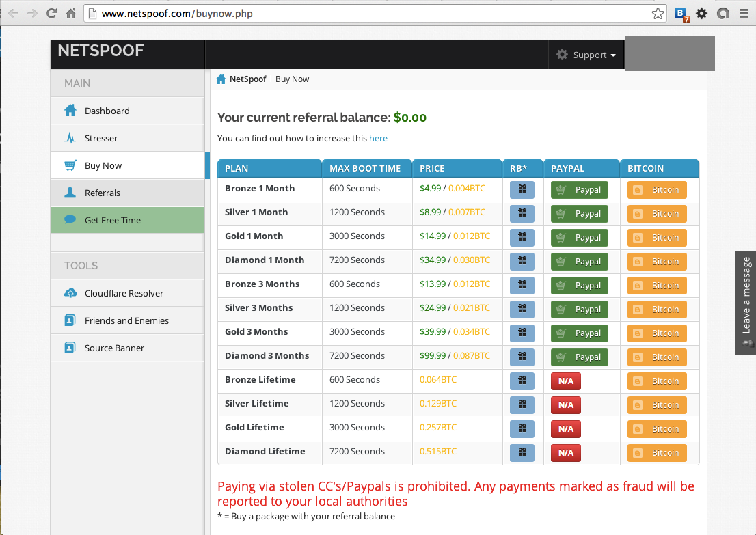Image resolution: width=756 pixels, height=535 pixels.
Task: Pay Diamond 1 Month with Bitcoin
Action: pos(657,261)
